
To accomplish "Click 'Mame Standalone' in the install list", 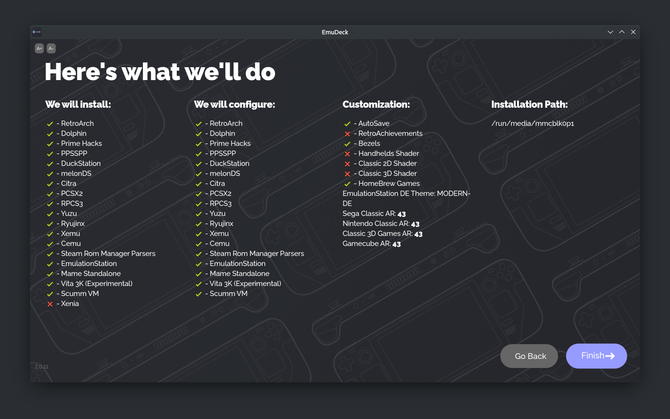I will 91,274.
